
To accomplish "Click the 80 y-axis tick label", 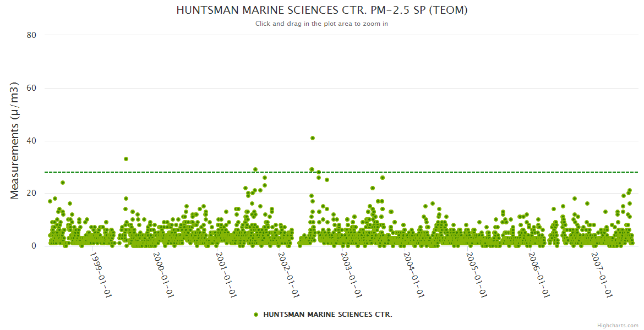I will [x=31, y=35].
